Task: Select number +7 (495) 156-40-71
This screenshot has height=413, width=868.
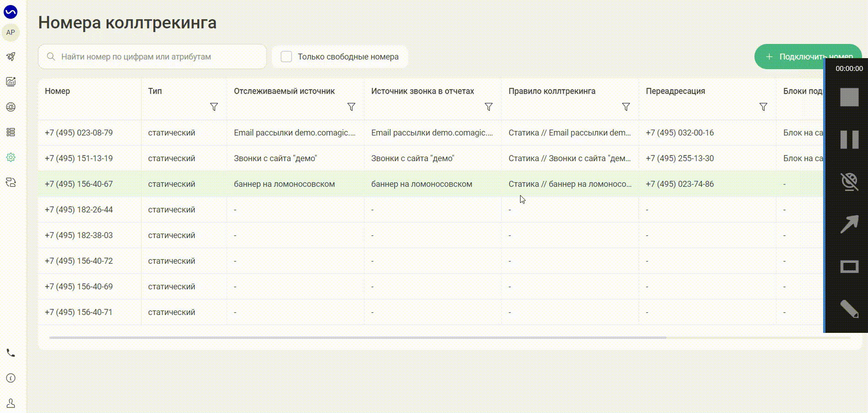Action: tap(79, 312)
